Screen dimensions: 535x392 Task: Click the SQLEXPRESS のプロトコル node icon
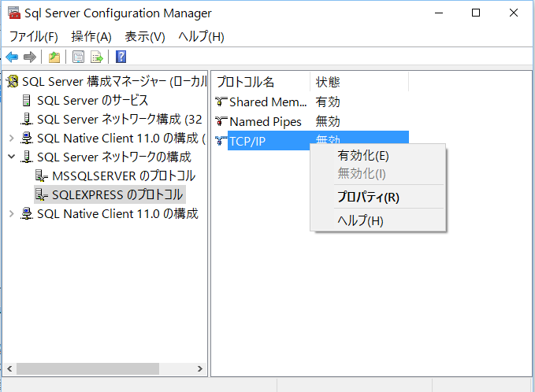(42, 195)
